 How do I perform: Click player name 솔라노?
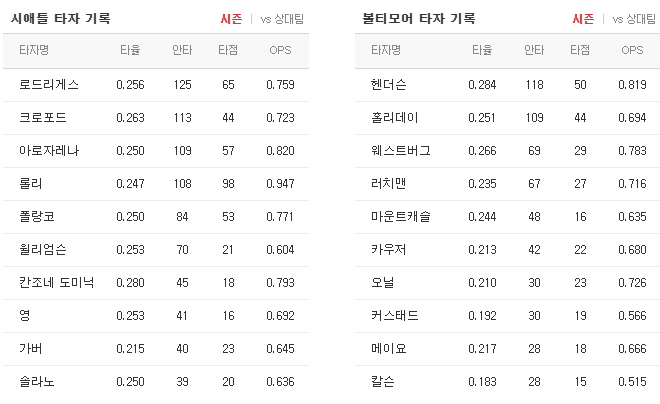[37, 382]
